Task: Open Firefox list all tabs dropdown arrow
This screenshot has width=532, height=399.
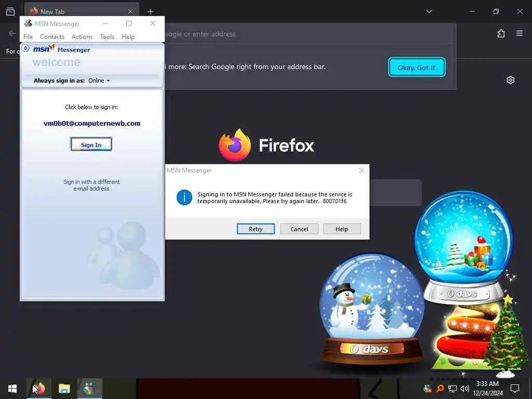Action: (x=429, y=11)
